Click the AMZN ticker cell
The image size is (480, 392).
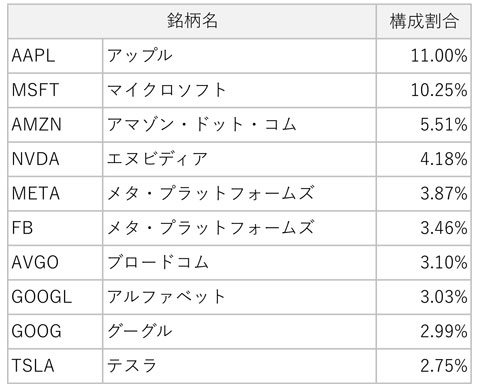pos(55,125)
